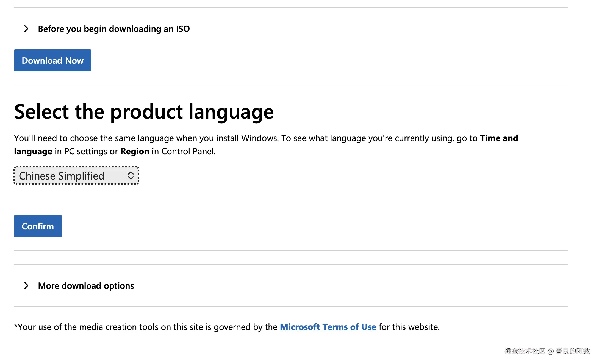The height and width of the screenshot is (364, 599).
Task: Open the Microsoft Terms of Use link
Action: pyautogui.click(x=328, y=327)
